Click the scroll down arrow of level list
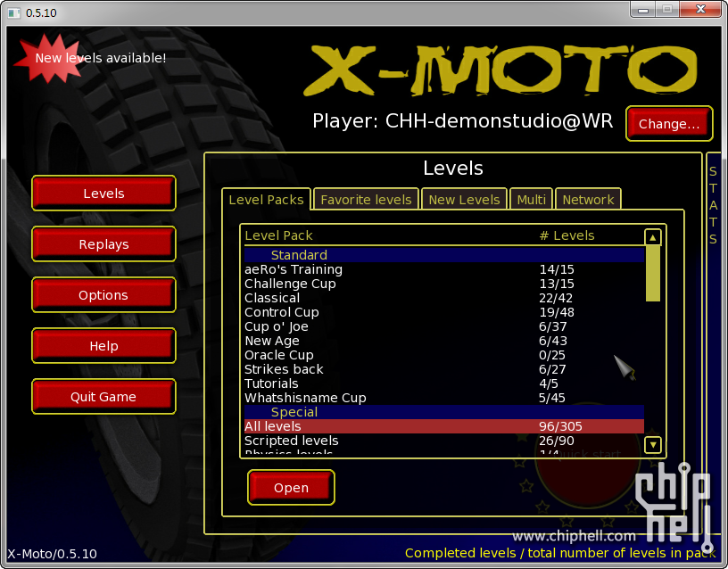This screenshot has width=728, height=569. [x=653, y=445]
